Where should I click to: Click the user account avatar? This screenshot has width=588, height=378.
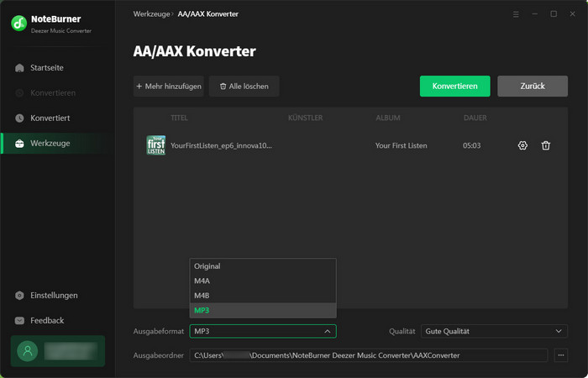click(28, 351)
